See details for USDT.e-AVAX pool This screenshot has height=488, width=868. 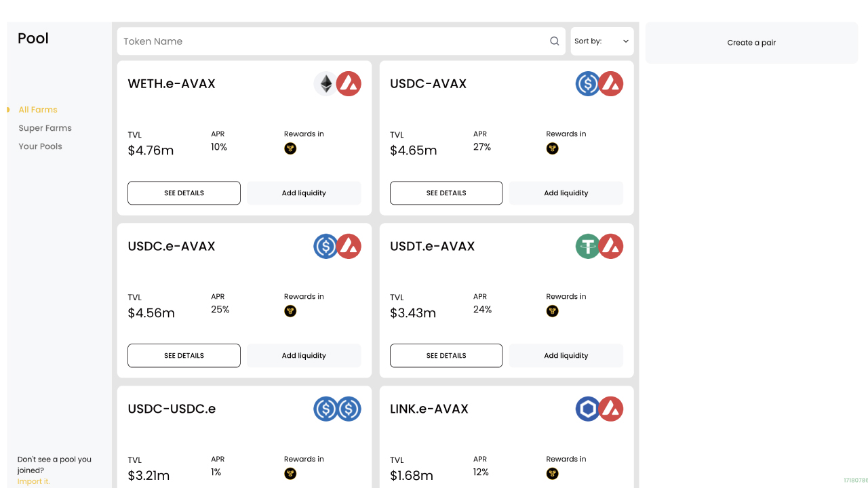click(446, 355)
